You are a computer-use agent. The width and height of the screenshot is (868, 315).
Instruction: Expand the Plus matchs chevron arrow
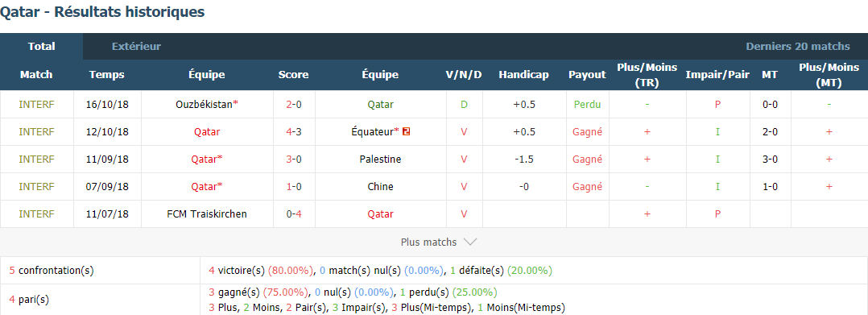point(469,242)
